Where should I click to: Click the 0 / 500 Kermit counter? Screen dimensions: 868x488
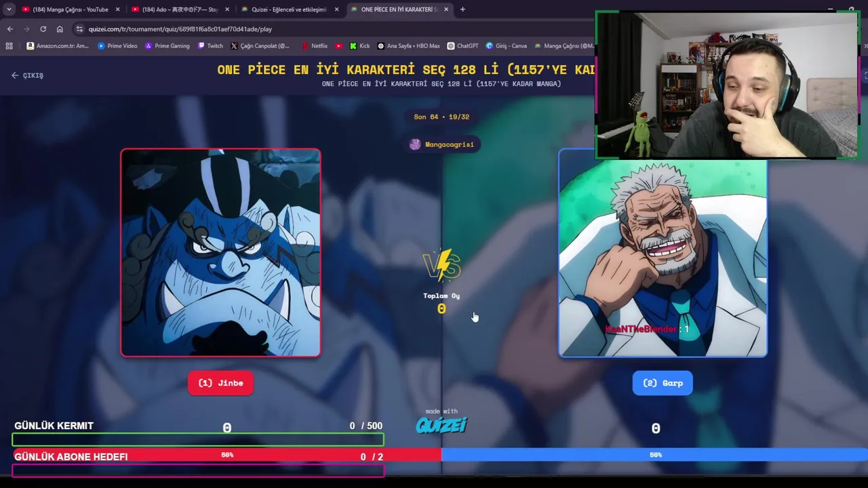click(x=366, y=426)
